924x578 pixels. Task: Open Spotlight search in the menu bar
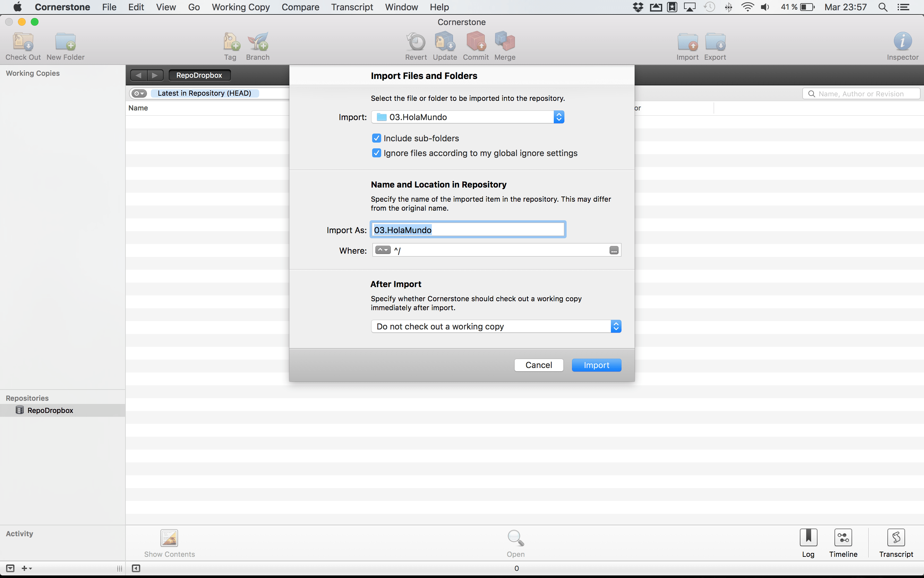tap(883, 7)
